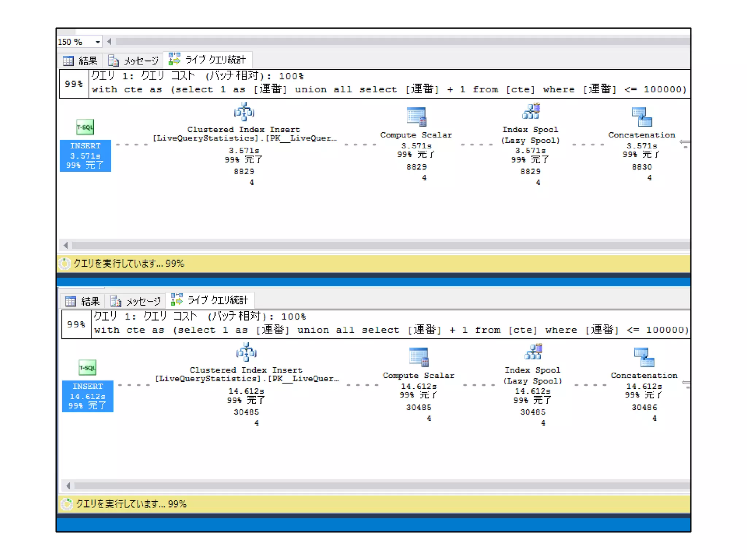This screenshot has height=560, width=747.
Task: Select the T-SQL INSERT node in top plan
Action: pyautogui.click(x=85, y=146)
